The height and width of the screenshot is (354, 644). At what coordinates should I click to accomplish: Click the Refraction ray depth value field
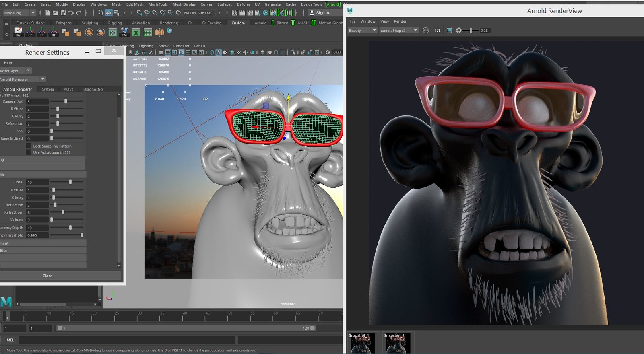coord(37,212)
